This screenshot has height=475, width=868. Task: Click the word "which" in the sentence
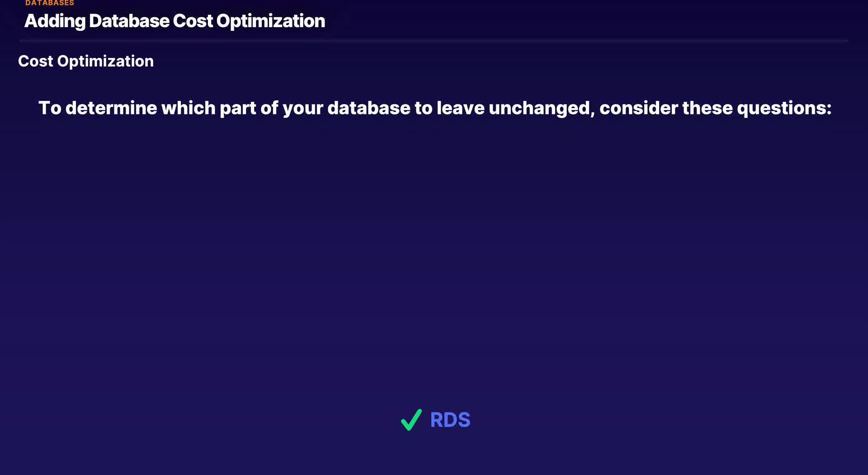pyautogui.click(x=188, y=108)
